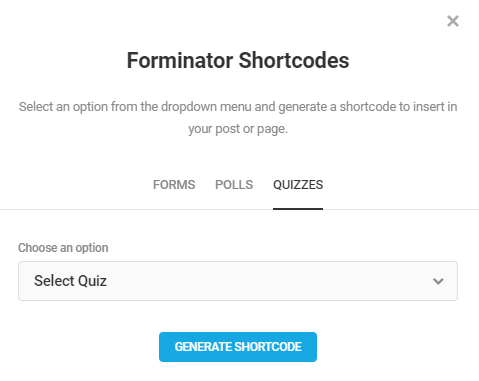Image resolution: width=479 pixels, height=381 pixels.
Task: Expand the quiz selection combo box
Action: (x=238, y=281)
